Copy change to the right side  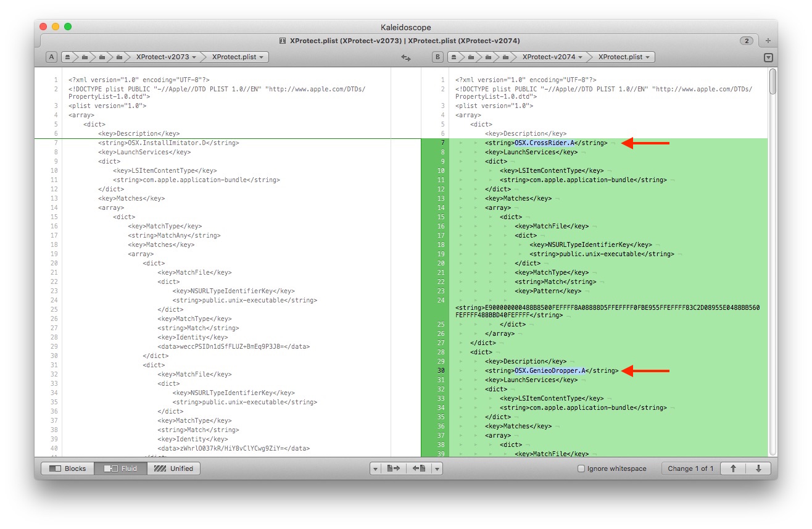[x=393, y=469]
